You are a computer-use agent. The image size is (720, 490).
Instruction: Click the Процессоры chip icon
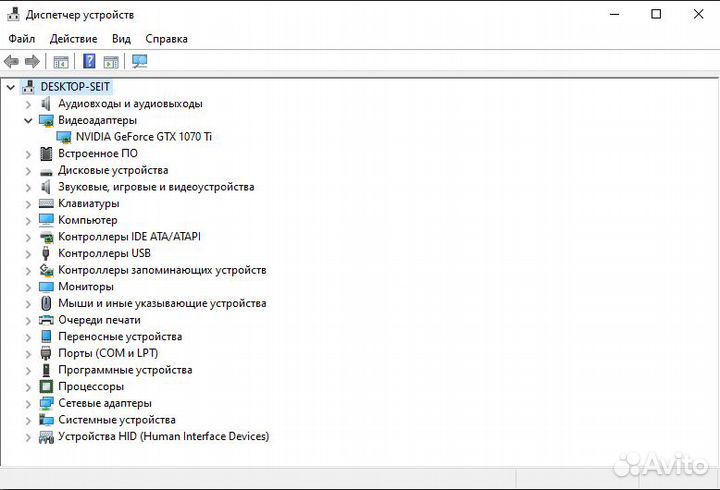[x=46, y=386]
